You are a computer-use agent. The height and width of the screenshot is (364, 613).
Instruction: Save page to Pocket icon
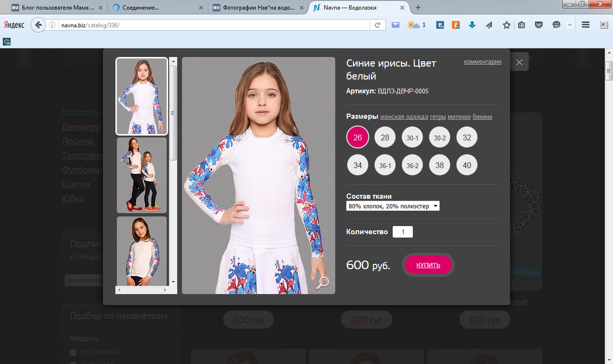pos(539,25)
